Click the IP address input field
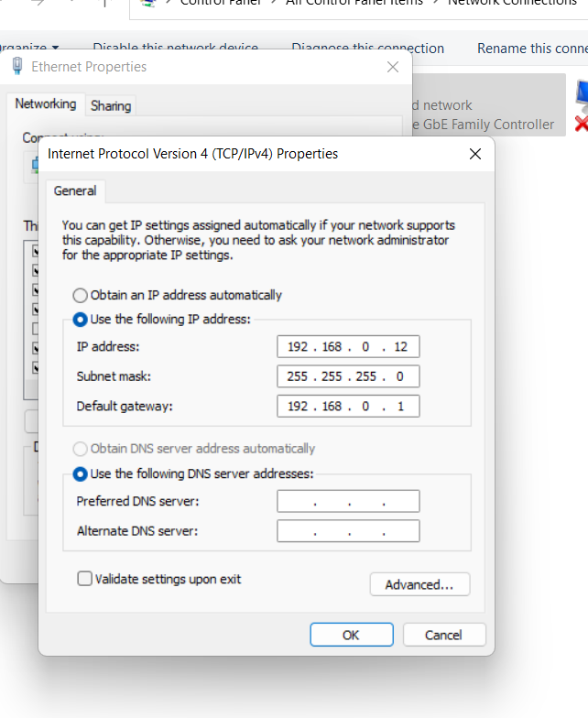The height and width of the screenshot is (718, 588). pyautogui.click(x=348, y=346)
